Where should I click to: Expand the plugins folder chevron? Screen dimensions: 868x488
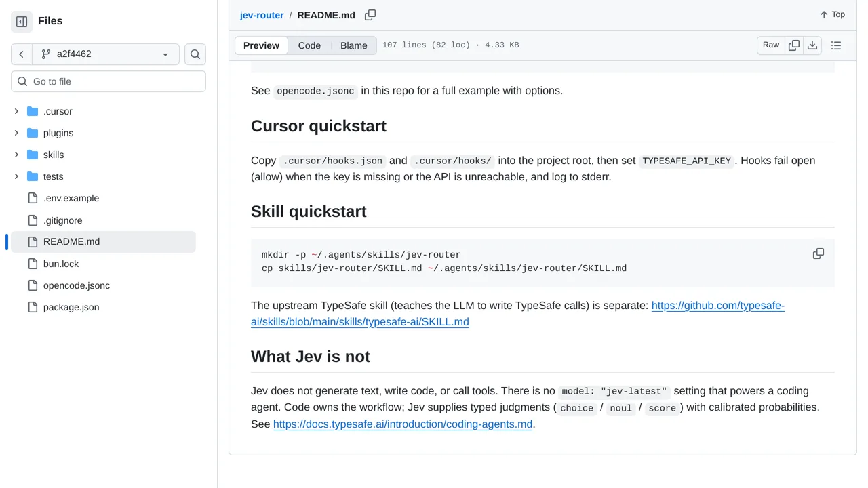[16, 133]
